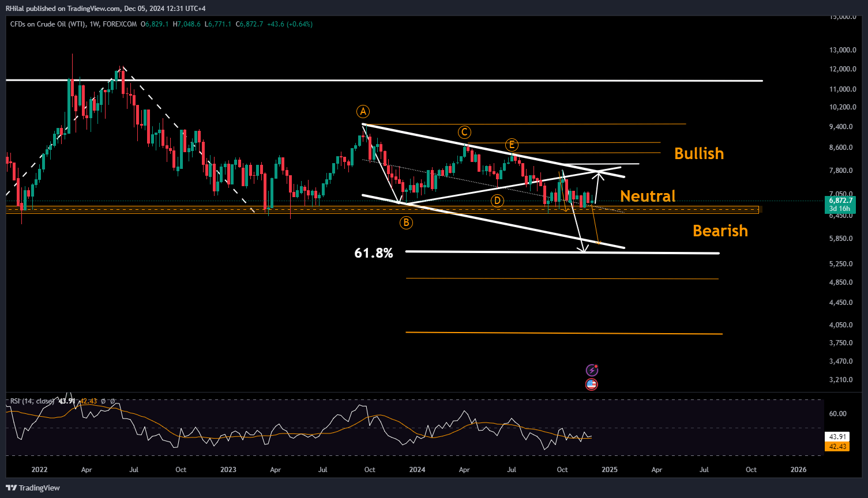Click the 11,000.0 price axis label
This screenshot has width=868, height=498.
tap(843, 89)
